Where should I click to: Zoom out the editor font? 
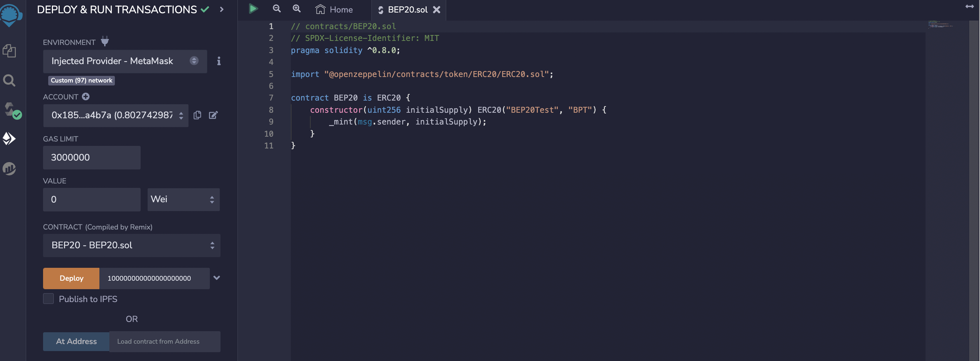coord(276,9)
